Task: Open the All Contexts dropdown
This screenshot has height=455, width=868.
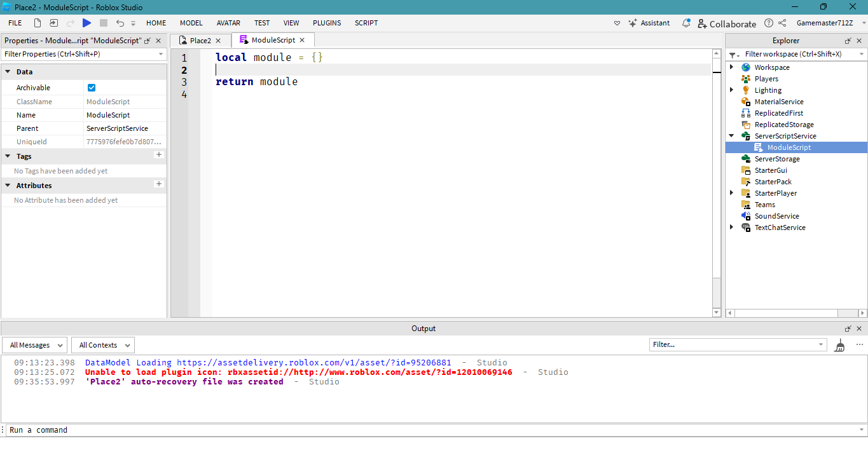Action: coord(102,344)
